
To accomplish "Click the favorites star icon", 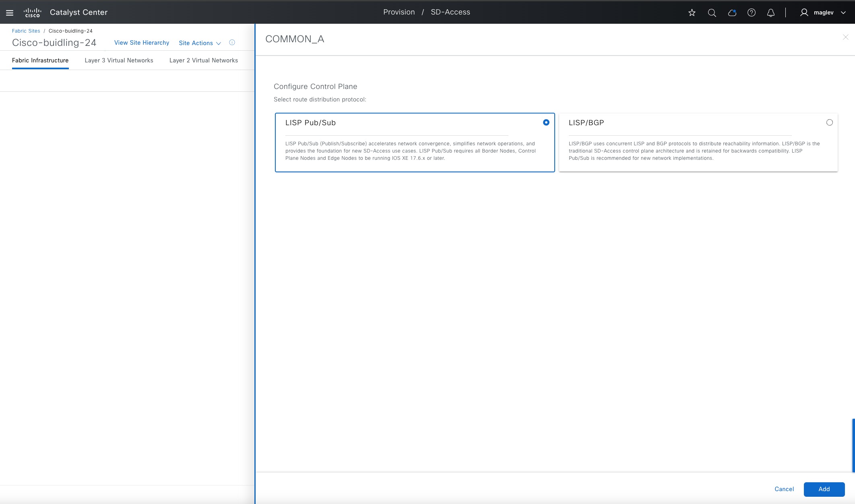I will pos(692,12).
